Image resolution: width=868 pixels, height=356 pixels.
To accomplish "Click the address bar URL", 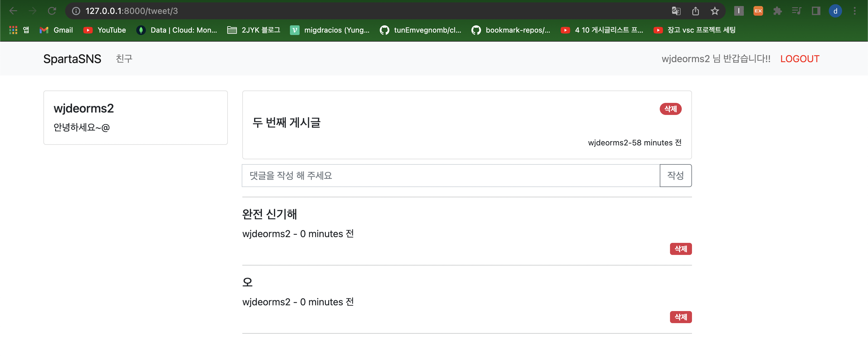I will (132, 11).
